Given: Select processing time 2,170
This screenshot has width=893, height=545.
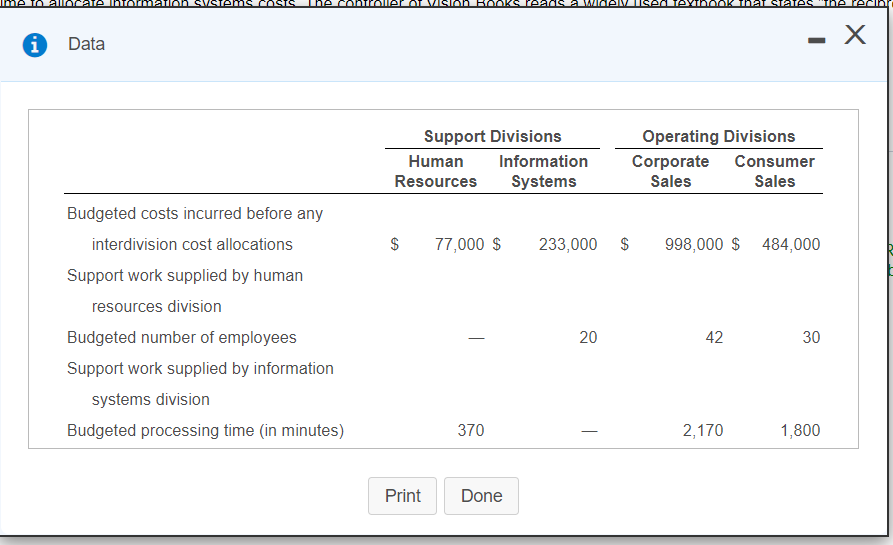Looking at the screenshot, I should click(x=703, y=431).
